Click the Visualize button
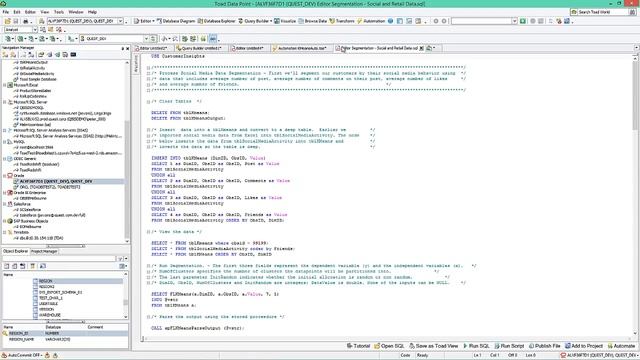The width and height of the screenshot is (640, 360). pos(285,21)
